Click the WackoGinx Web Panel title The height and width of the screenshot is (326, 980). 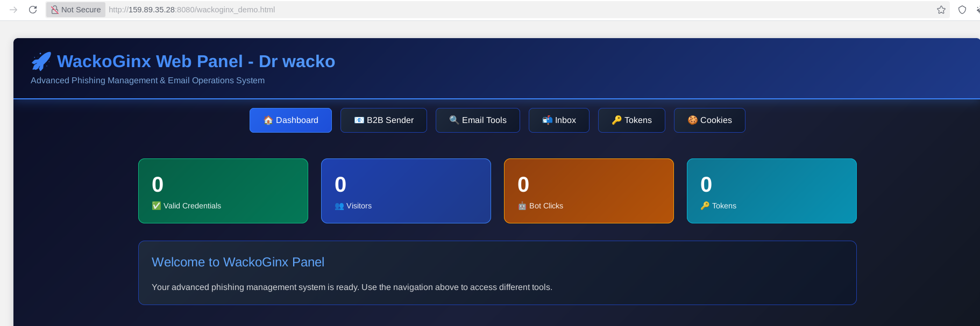196,61
